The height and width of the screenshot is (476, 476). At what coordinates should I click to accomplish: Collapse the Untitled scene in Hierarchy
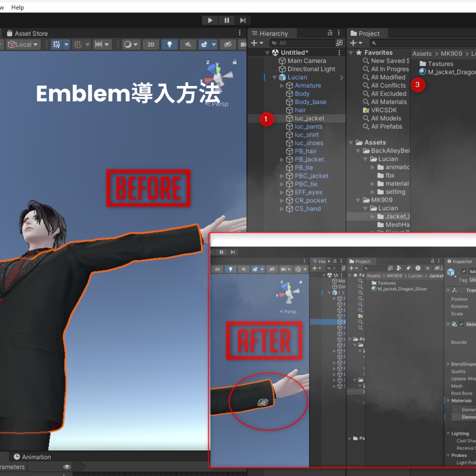[x=267, y=53]
